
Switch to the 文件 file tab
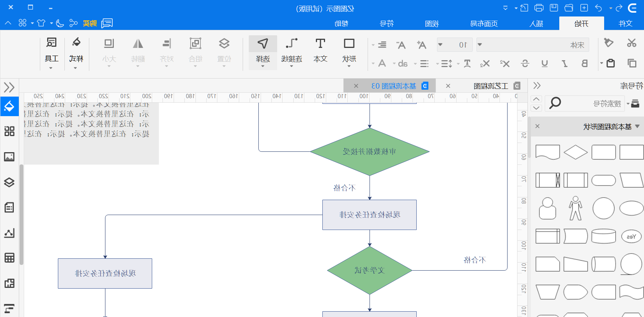[625, 23]
